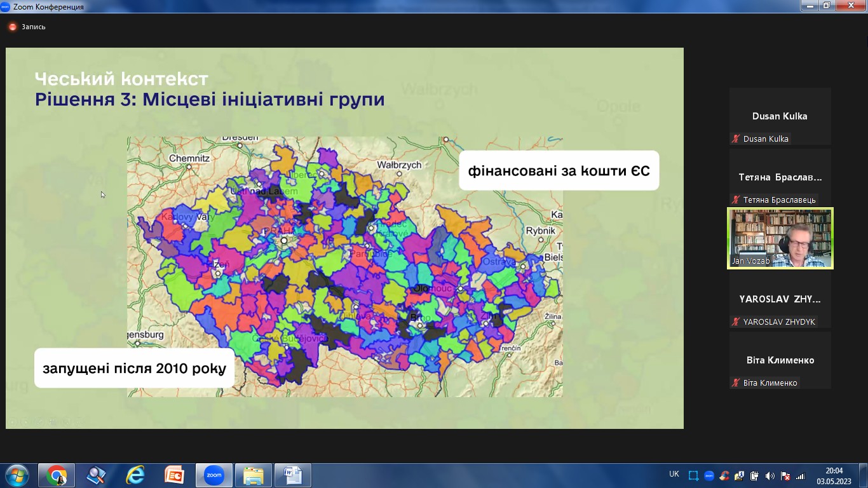Click the folder info tray icon
This screenshot has height=488, width=868.
(x=740, y=475)
